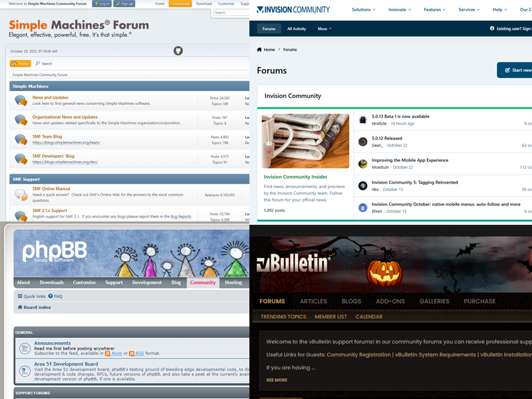Open the Features dropdown in Invision header
The width and height of the screenshot is (532, 399).
point(436,10)
